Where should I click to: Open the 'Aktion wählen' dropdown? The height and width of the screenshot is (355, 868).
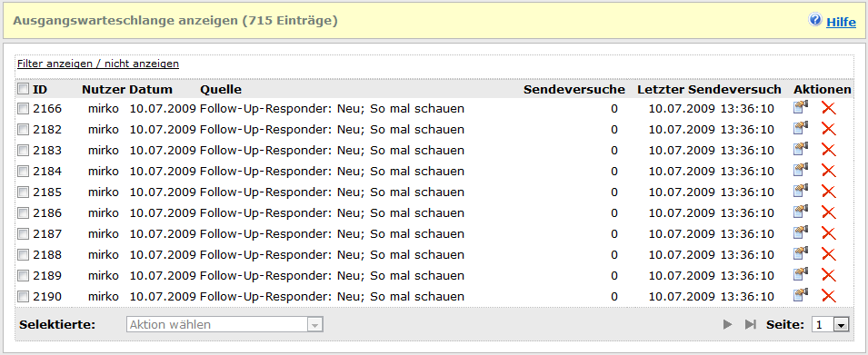(224, 325)
